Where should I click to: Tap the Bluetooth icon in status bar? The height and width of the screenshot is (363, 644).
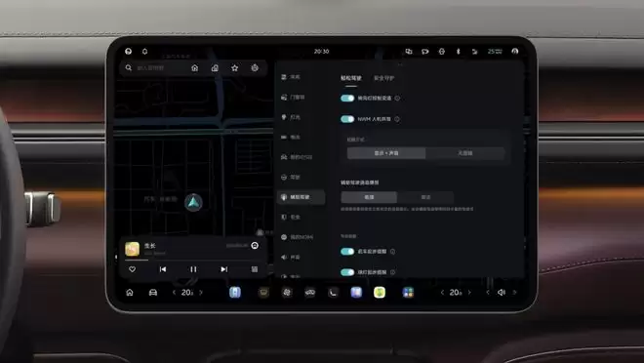tap(458, 52)
